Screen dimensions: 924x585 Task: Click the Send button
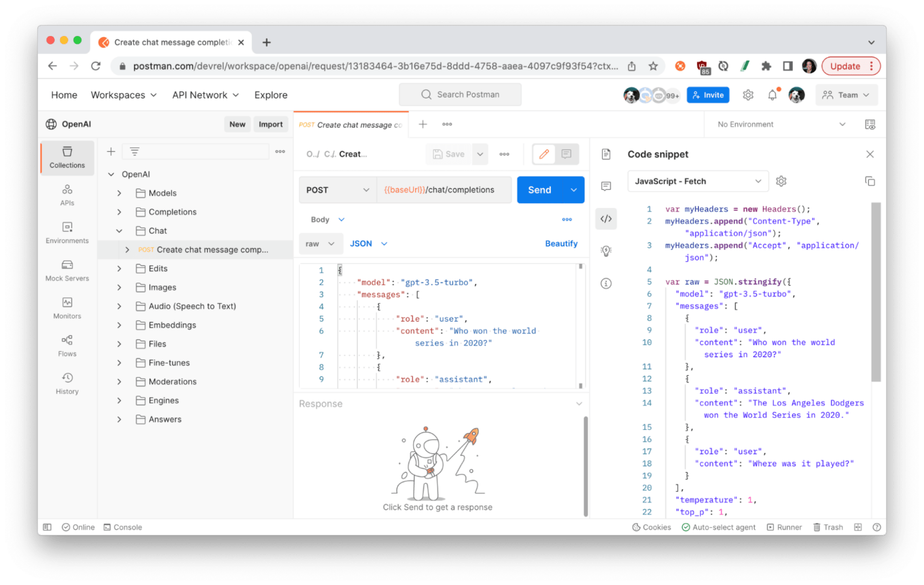[x=540, y=189]
